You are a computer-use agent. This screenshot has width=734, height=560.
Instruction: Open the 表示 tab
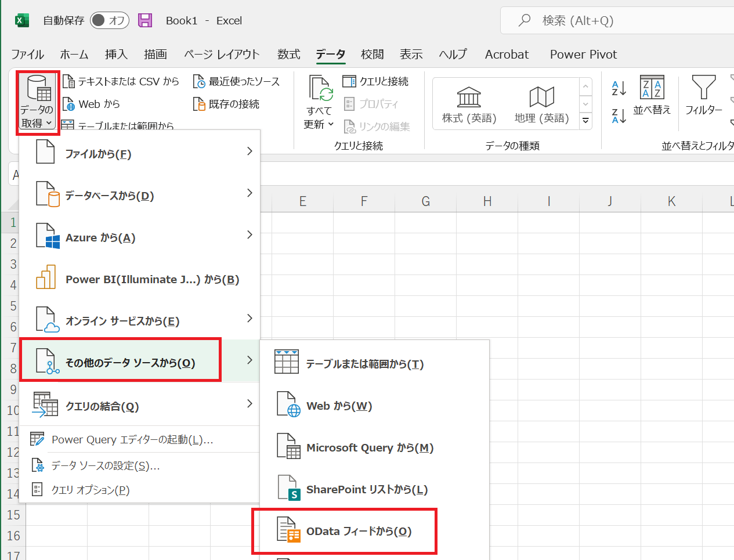click(411, 54)
